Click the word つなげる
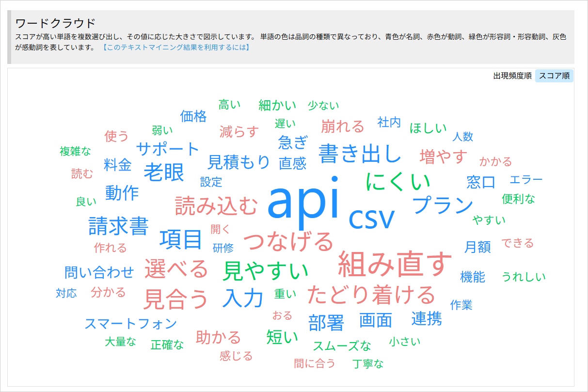The image size is (588, 392). point(288,241)
